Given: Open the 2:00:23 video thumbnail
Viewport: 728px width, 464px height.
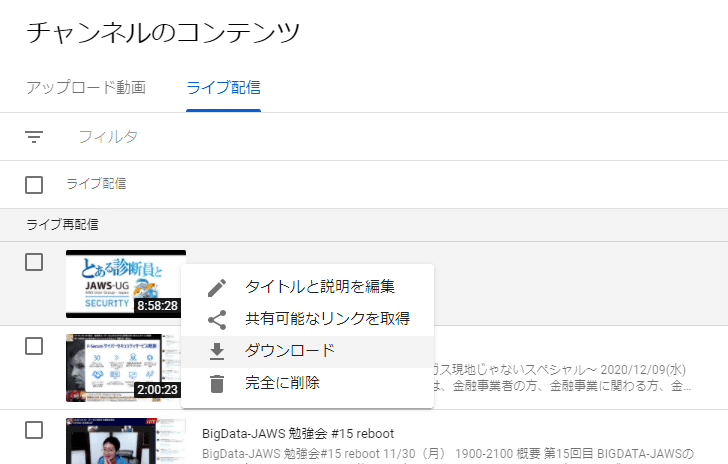Looking at the screenshot, I should pyautogui.click(x=124, y=367).
